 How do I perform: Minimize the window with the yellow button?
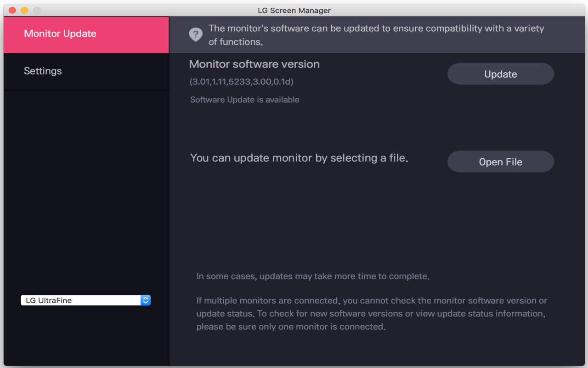click(x=25, y=10)
